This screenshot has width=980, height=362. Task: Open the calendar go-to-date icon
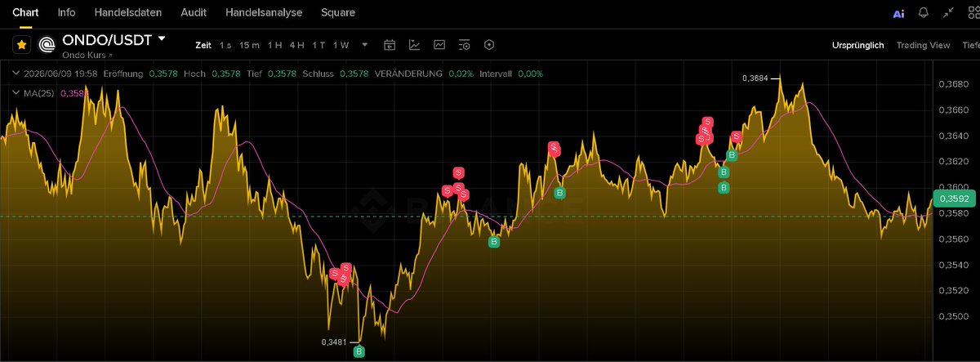point(390,45)
